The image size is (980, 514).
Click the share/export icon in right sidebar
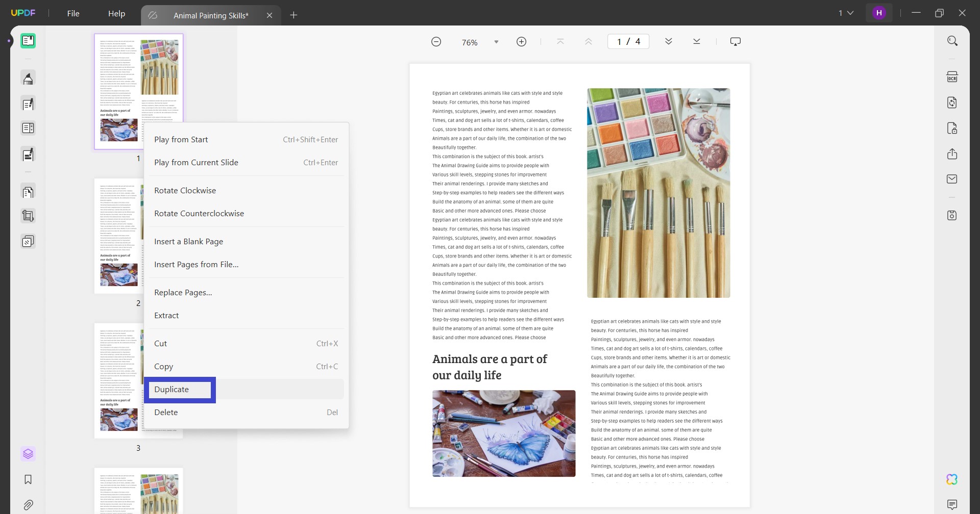click(952, 154)
